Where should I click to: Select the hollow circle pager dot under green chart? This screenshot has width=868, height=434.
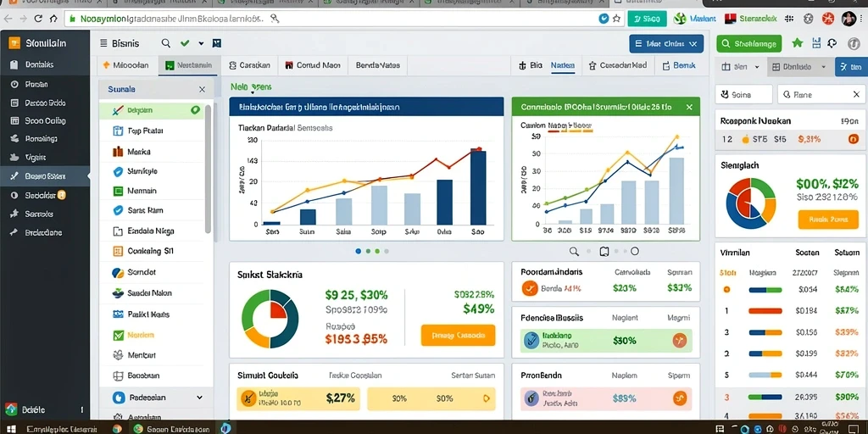tap(635, 251)
